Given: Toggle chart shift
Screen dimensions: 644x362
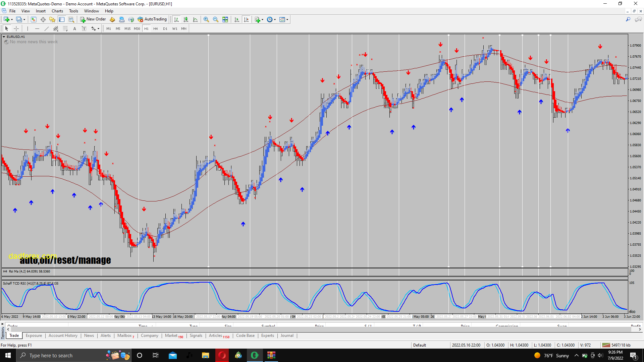Looking at the screenshot, I should pos(246,19).
